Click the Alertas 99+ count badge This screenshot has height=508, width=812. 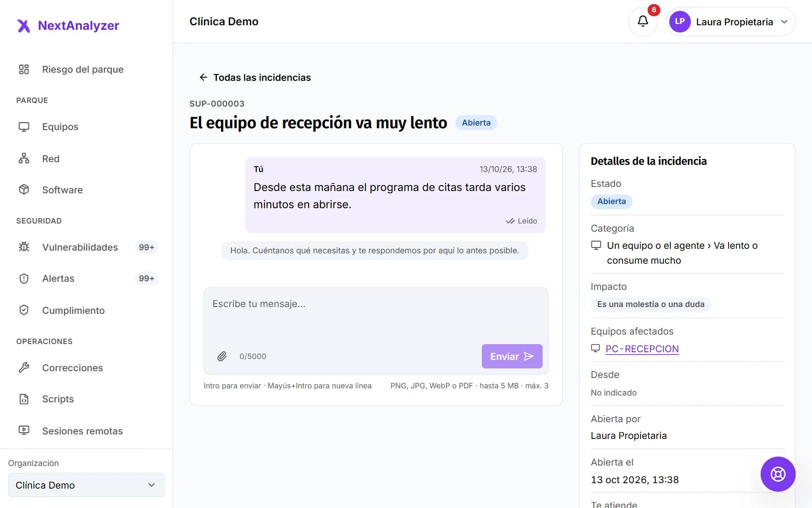(147, 279)
